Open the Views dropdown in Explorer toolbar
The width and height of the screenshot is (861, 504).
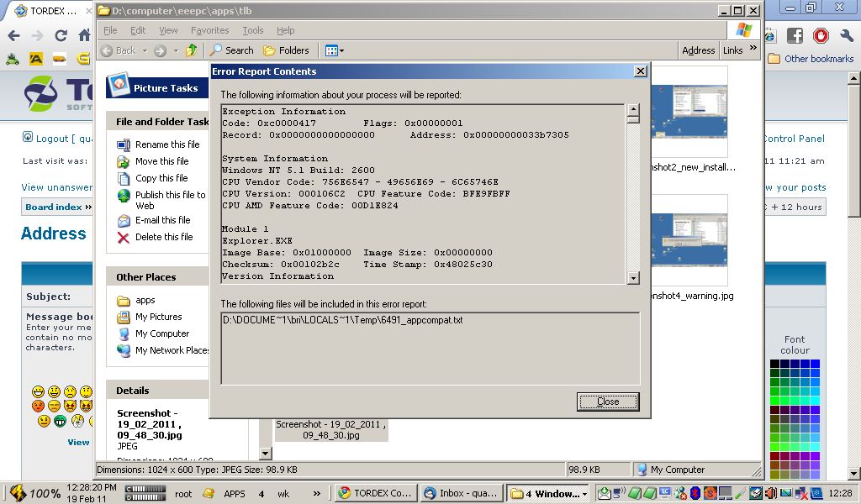[334, 50]
